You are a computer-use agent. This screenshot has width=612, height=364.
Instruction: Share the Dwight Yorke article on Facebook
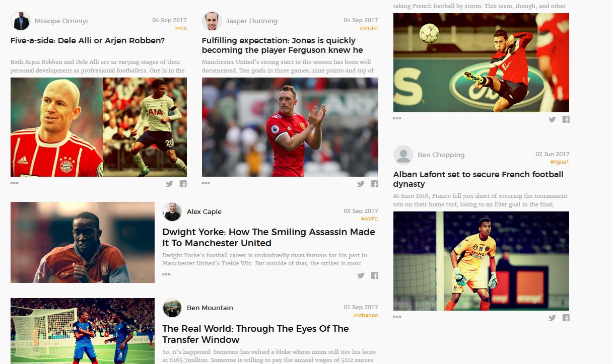coord(375,275)
